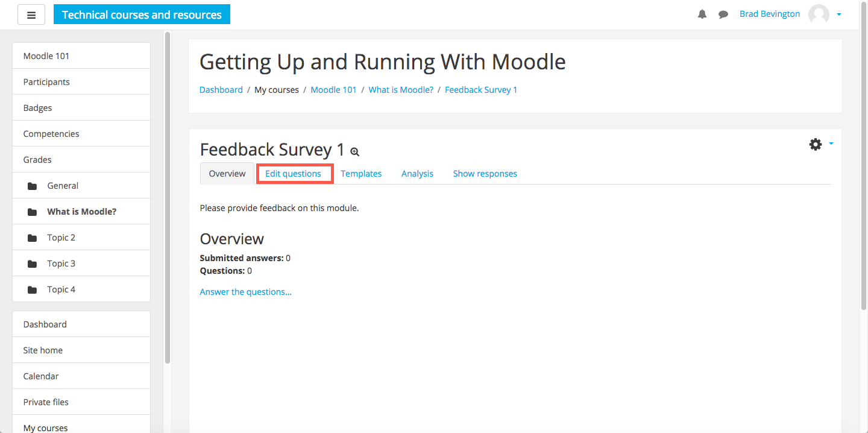Click the folder icon next to General
The width and height of the screenshot is (868, 433).
point(33,186)
